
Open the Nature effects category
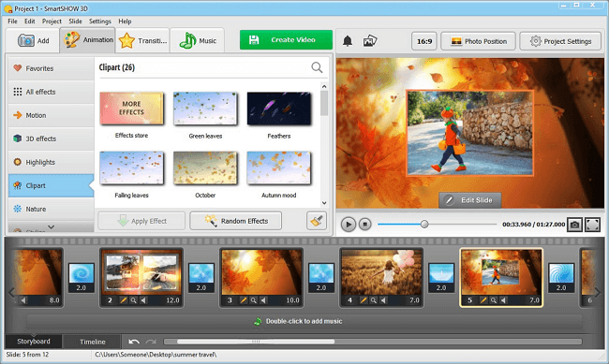(x=51, y=209)
